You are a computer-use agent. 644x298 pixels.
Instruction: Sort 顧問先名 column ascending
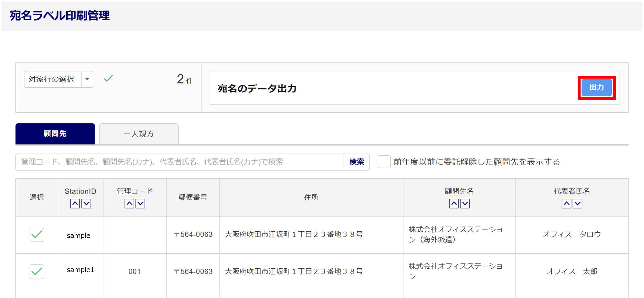tap(454, 204)
